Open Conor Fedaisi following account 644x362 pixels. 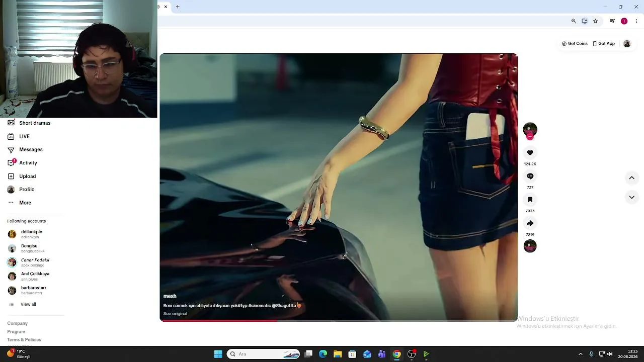click(x=29, y=262)
